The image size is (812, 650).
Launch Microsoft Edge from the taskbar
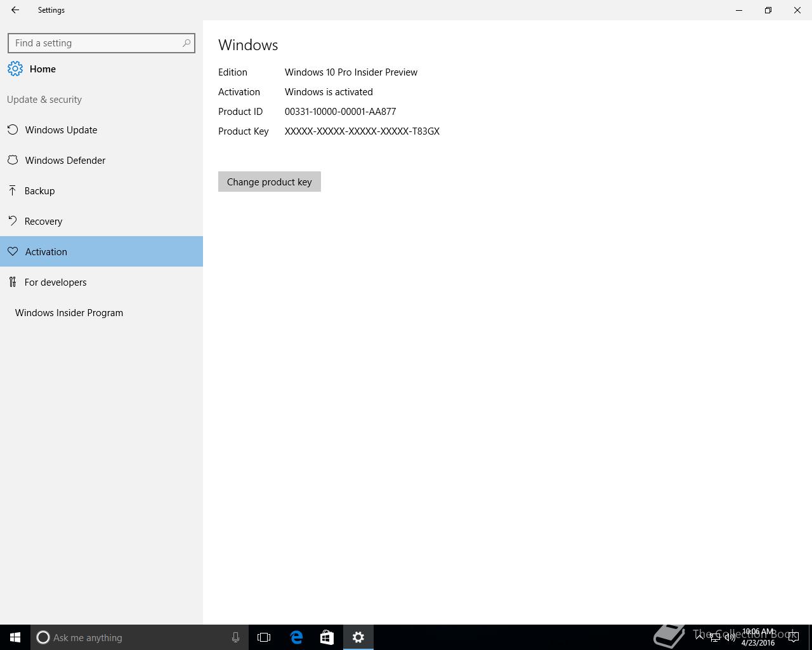[x=296, y=637]
